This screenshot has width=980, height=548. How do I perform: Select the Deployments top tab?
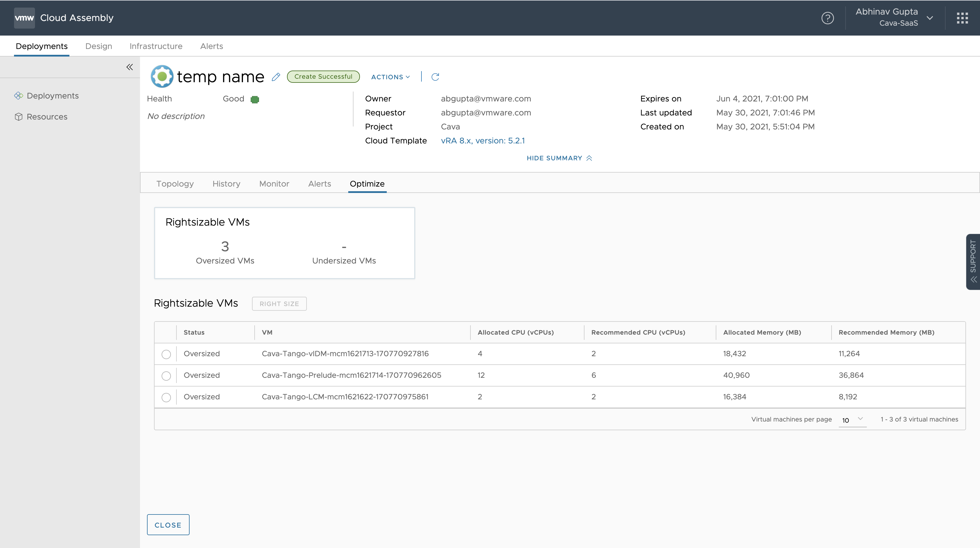(41, 46)
